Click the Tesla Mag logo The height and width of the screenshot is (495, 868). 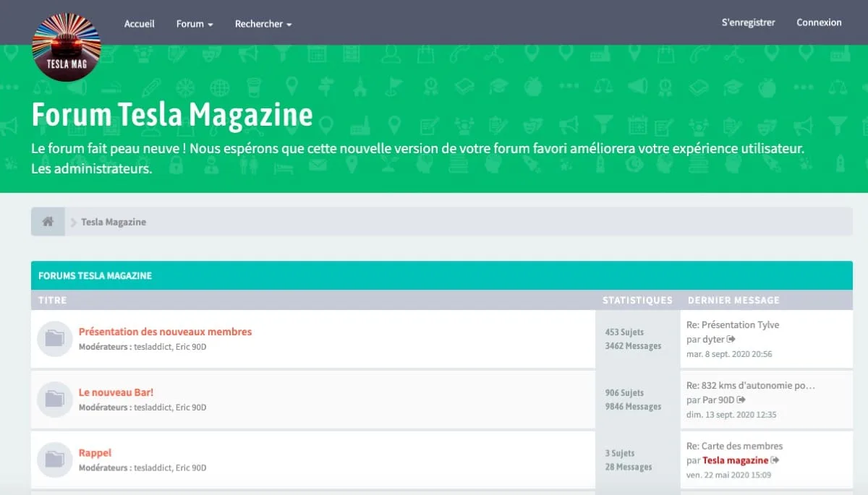(x=67, y=47)
